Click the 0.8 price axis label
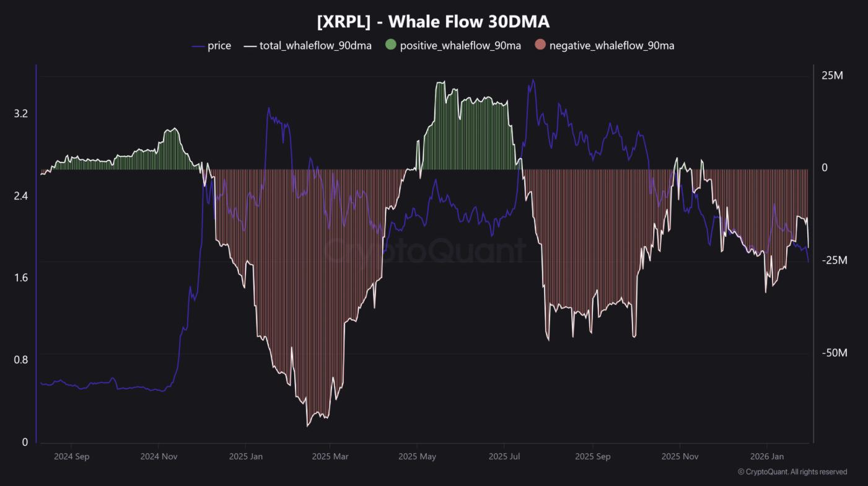This screenshot has width=868, height=486. [21, 360]
